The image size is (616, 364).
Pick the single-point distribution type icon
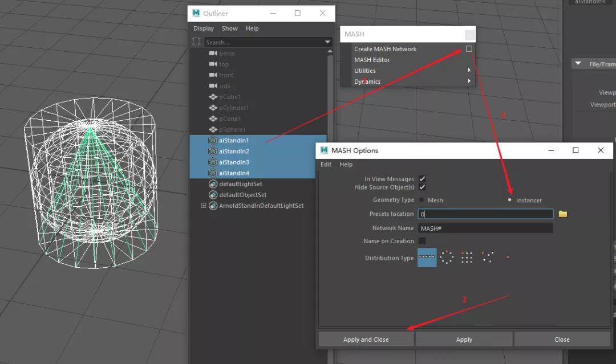pyautogui.click(x=508, y=257)
